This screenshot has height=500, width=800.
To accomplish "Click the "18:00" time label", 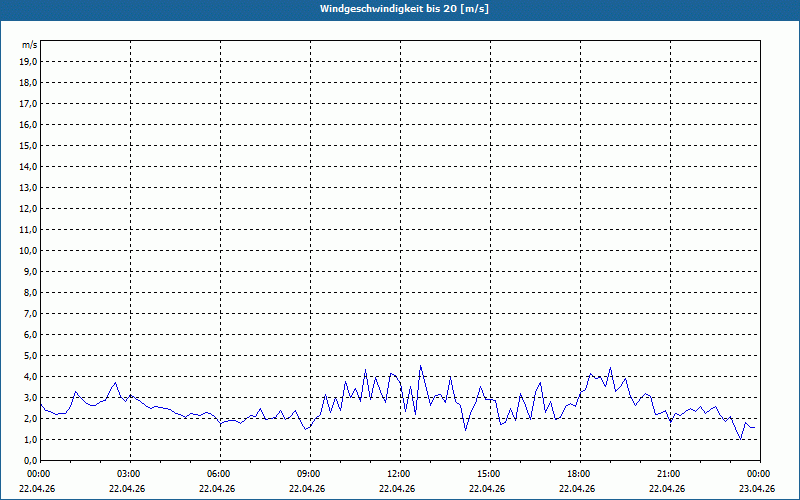I will (580, 474).
